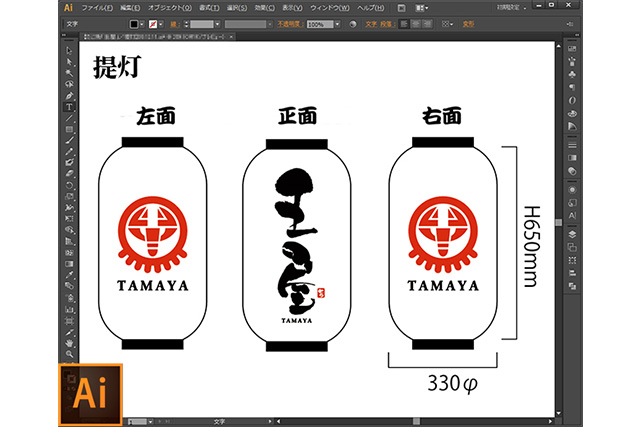
Task: Set paragraph alignment to left
Action: pyautogui.click(x=404, y=24)
